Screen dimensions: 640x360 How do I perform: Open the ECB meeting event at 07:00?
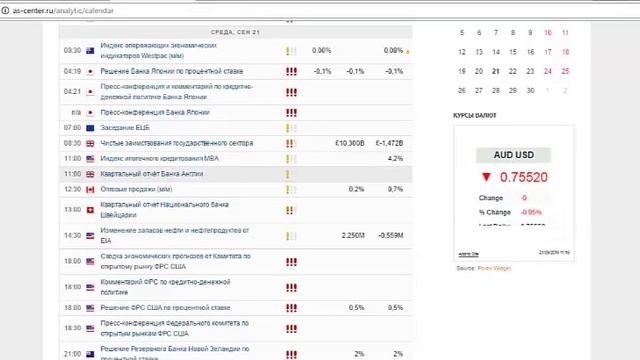125,128
